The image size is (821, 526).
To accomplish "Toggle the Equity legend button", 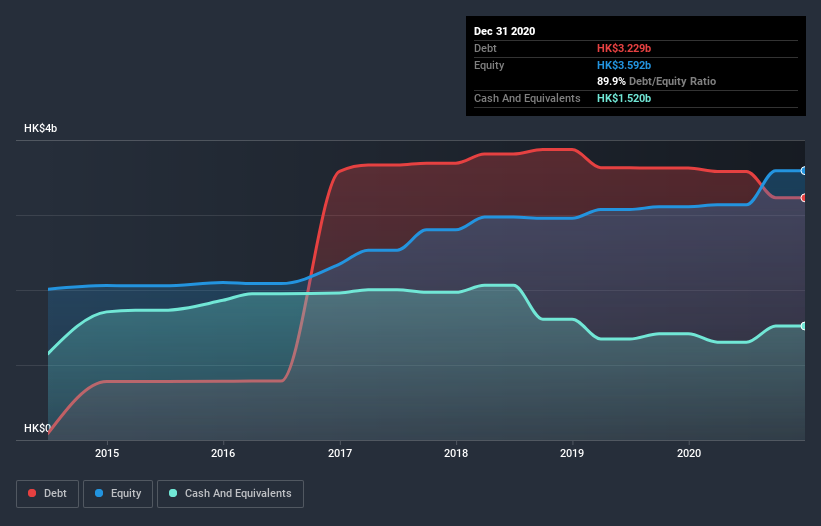I will [x=118, y=494].
